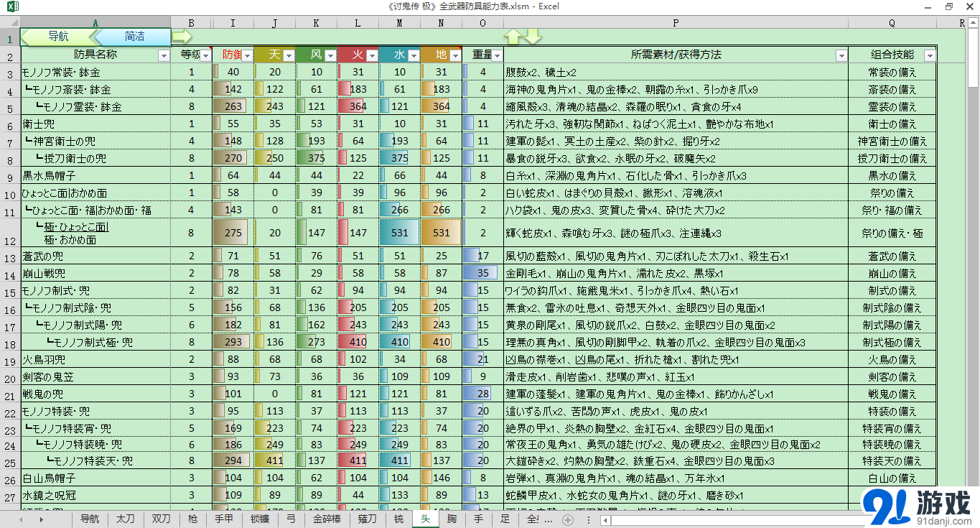Switch to the 手 sheet tab
This screenshot has width=980, height=528.
[x=479, y=519]
